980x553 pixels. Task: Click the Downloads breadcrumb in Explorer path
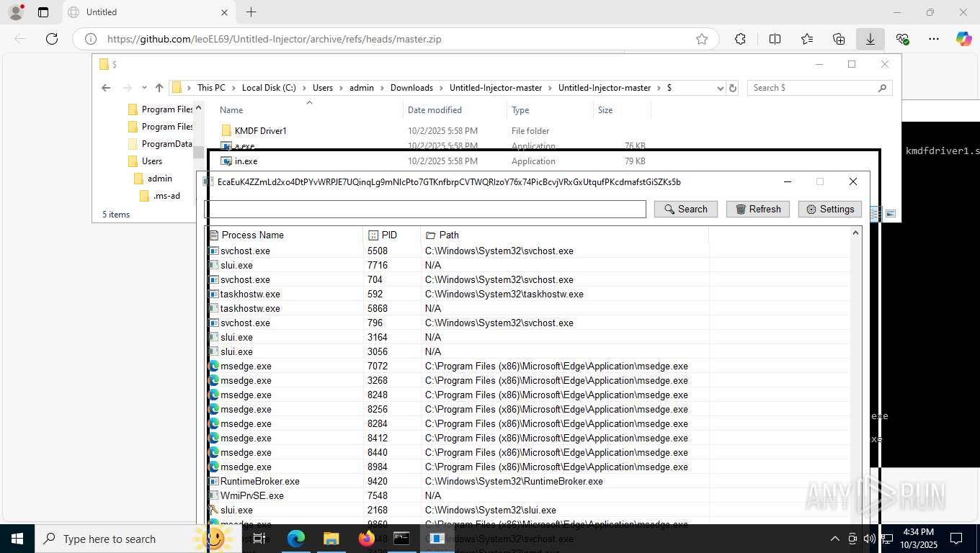(411, 88)
